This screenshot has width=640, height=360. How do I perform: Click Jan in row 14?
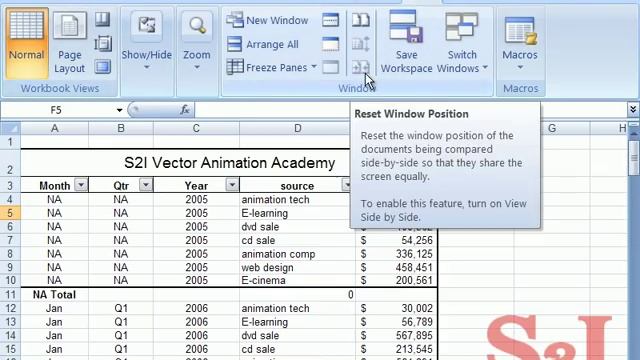(54, 336)
